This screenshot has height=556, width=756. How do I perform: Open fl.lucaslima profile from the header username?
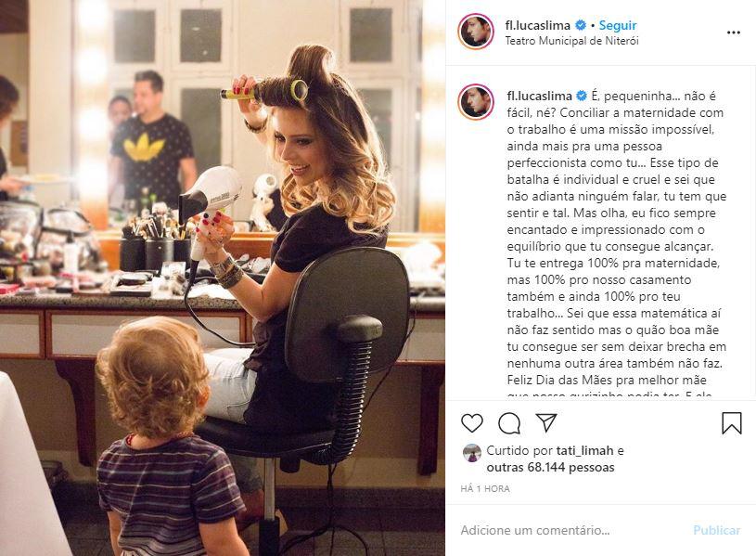[538, 25]
